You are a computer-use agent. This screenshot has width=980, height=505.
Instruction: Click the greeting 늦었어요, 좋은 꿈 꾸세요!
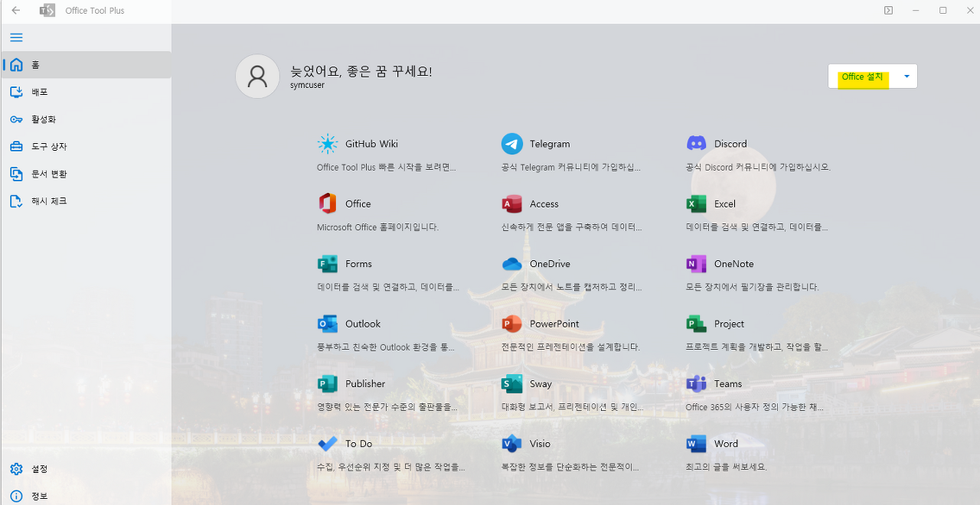[x=361, y=71]
